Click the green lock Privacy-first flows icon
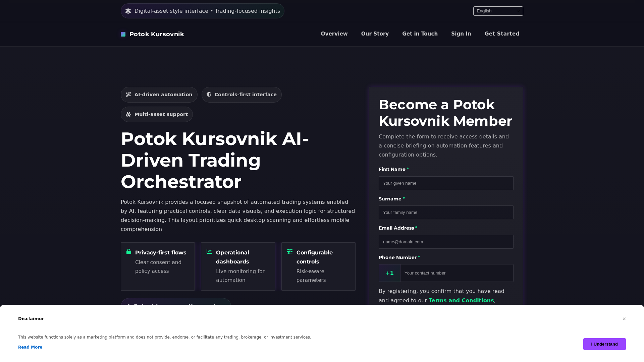 tap(129, 251)
